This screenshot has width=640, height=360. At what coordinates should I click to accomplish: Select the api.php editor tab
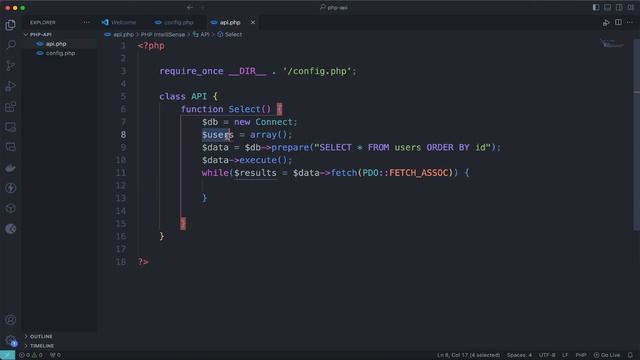click(x=230, y=22)
